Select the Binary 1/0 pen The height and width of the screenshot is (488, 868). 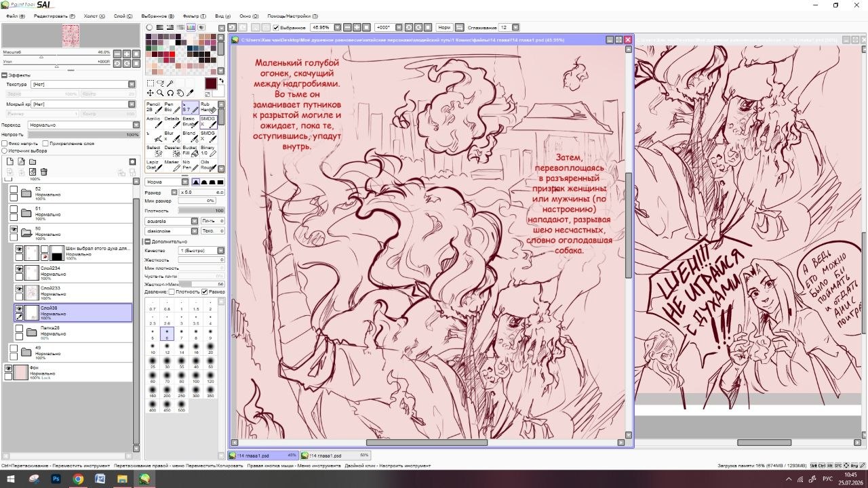(x=208, y=150)
